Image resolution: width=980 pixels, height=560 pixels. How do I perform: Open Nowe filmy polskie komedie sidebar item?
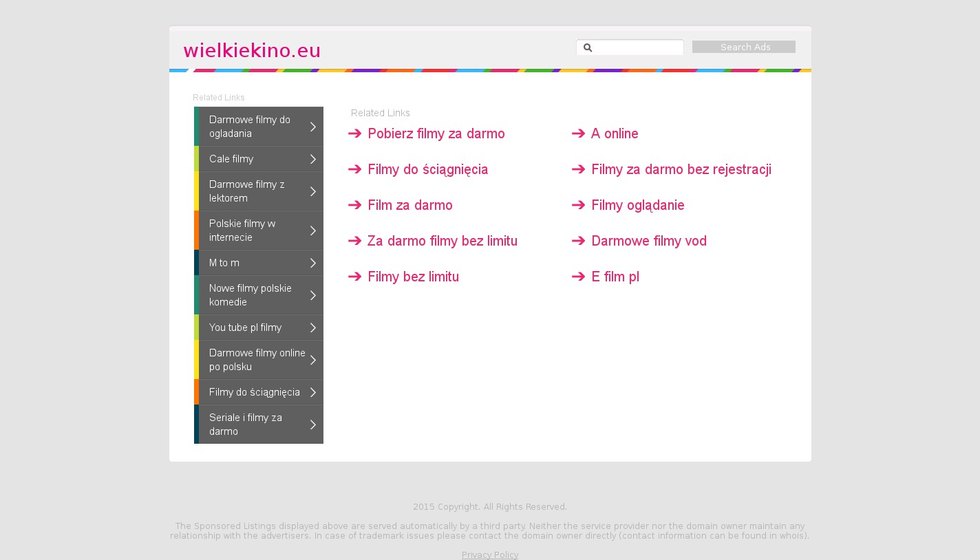click(251, 295)
